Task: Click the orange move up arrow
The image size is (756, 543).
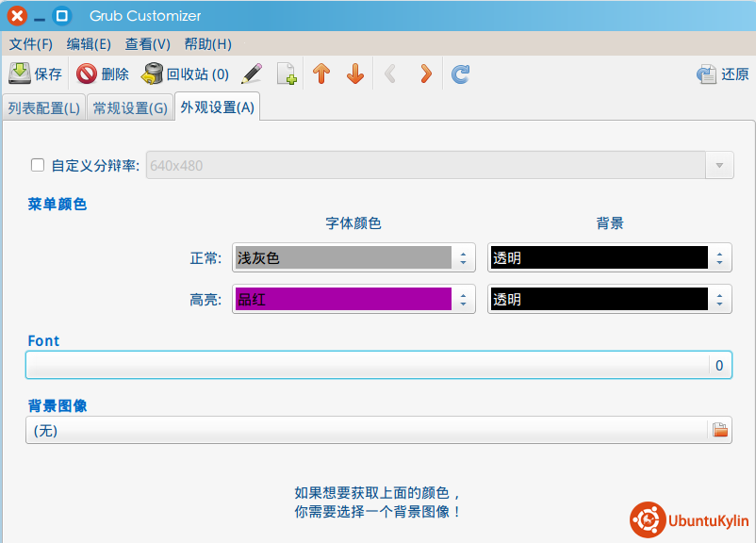Action: tap(321, 74)
